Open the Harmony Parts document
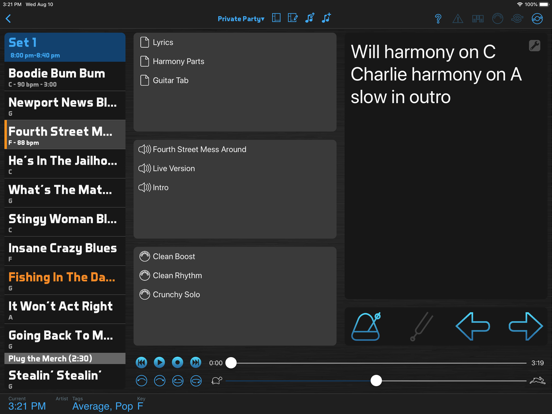The height and width of the screenshot is (414, 552). click(x=235, y=61)
